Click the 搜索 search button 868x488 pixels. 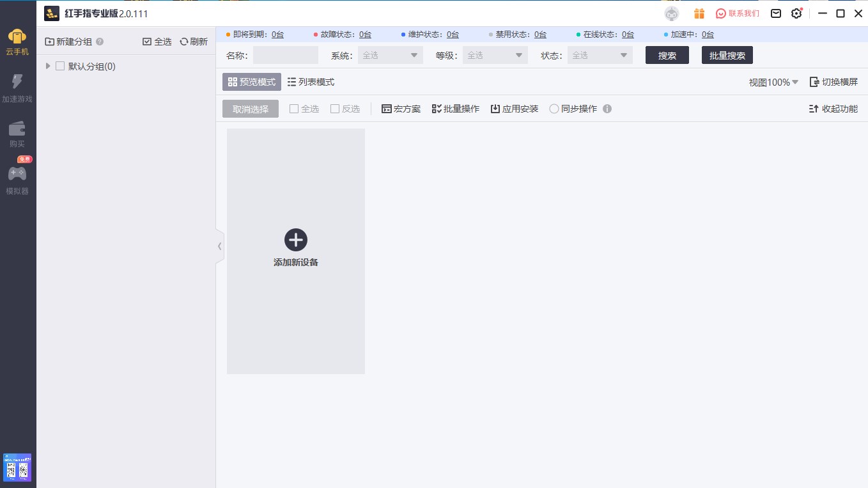click(667, 55)
